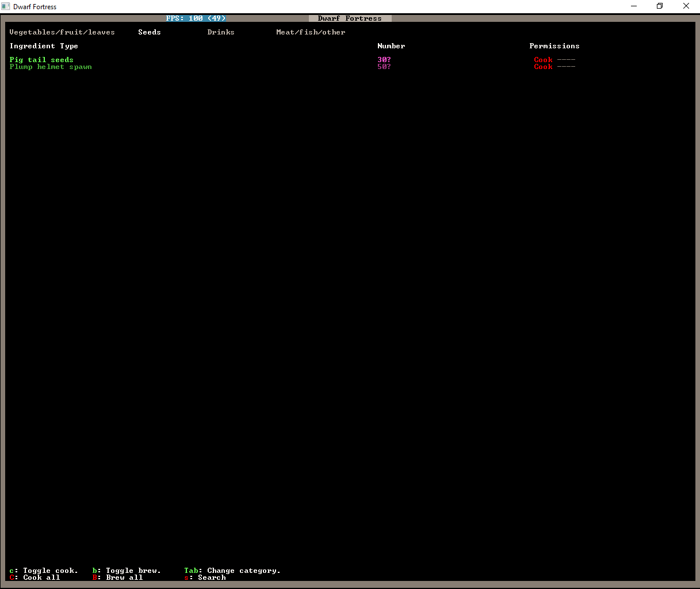Screen dimensions: 700x589
Task: Click the Ingredient Type column header
Action: pyautogui.click(x=44, y=46)
